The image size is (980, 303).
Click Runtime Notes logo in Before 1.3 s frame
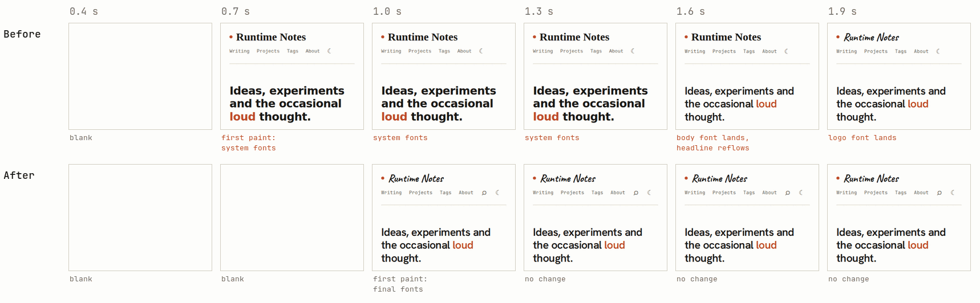click(x=574, y=37)
